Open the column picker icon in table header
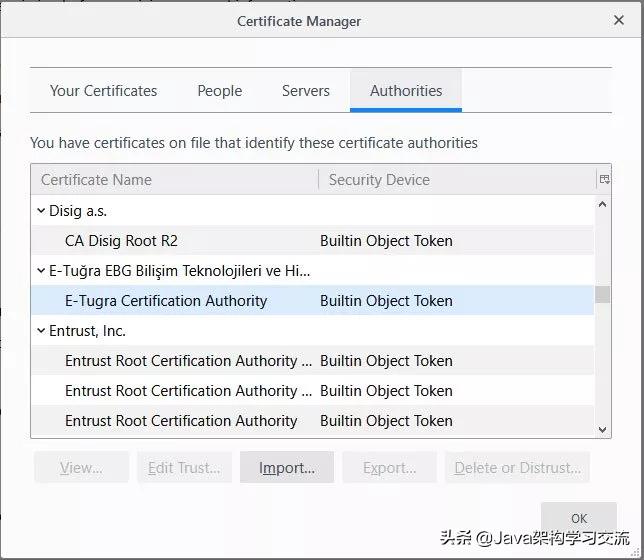The height and width of the screenshot is (560, 644). point(603,180)
